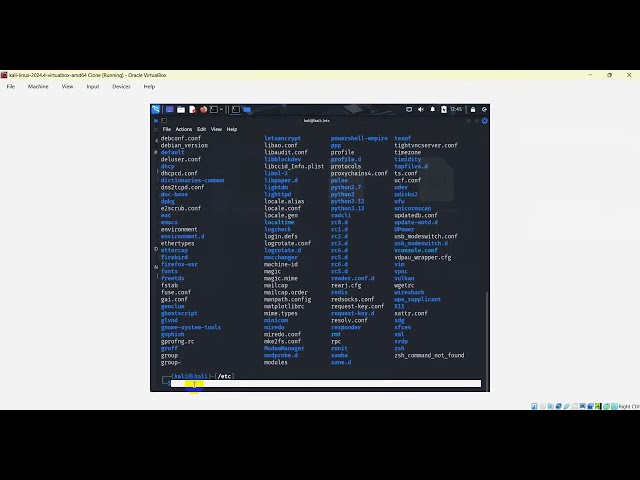
Task: Launch the text editor from panel
Action: click(192, 109)
